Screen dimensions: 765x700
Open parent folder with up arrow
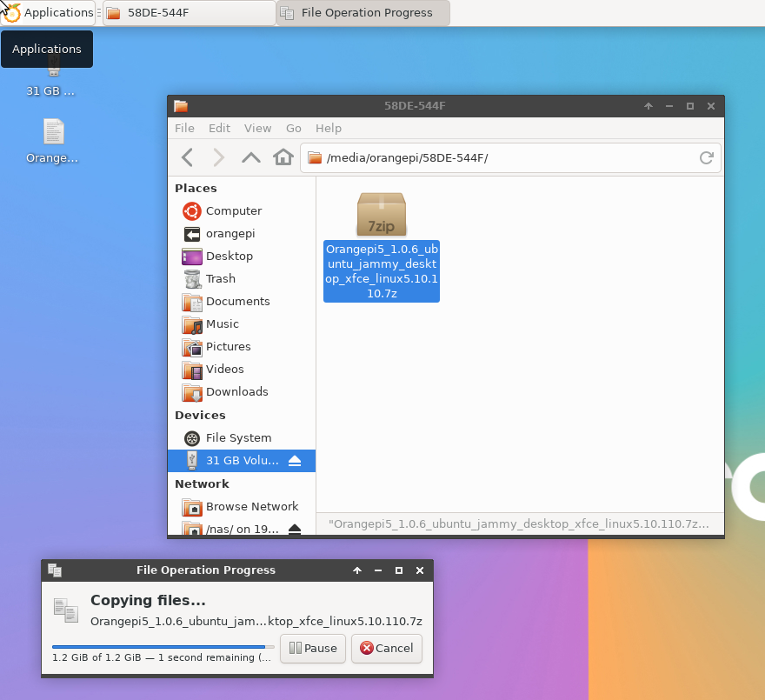[250, 157]
